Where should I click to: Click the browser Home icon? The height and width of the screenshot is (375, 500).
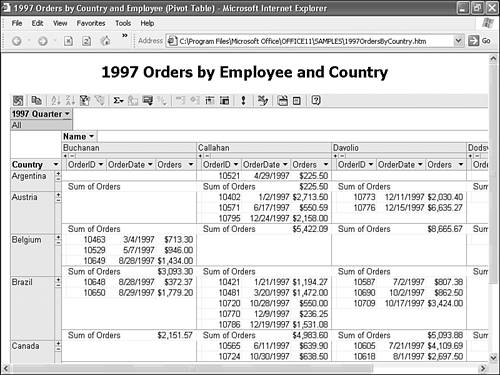pyautogui.click(x=105, y=41)
